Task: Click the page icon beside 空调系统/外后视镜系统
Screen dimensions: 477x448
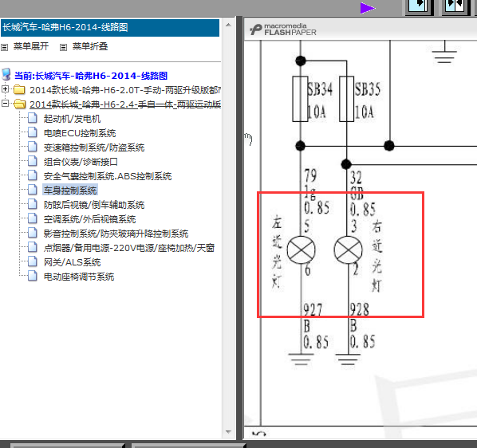Action: point(33,219)
